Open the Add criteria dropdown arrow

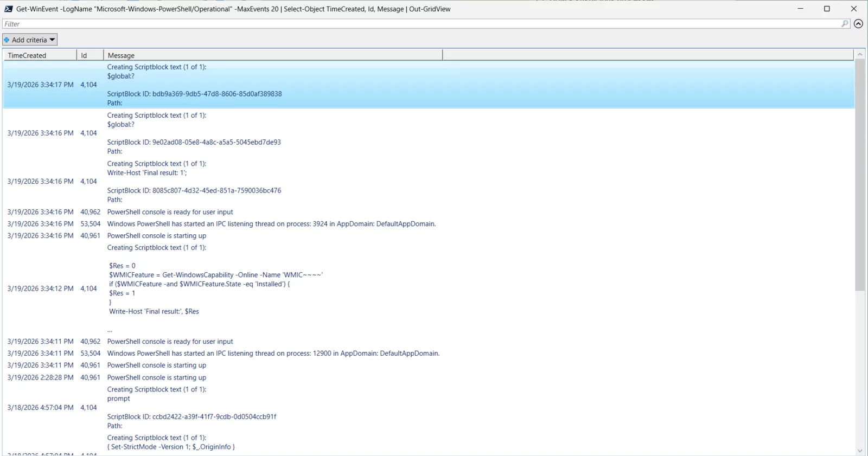tap(52, 40)
